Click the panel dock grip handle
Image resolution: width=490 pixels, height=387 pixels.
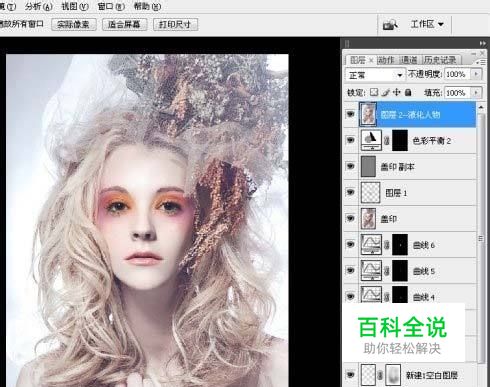coord(347,44)
